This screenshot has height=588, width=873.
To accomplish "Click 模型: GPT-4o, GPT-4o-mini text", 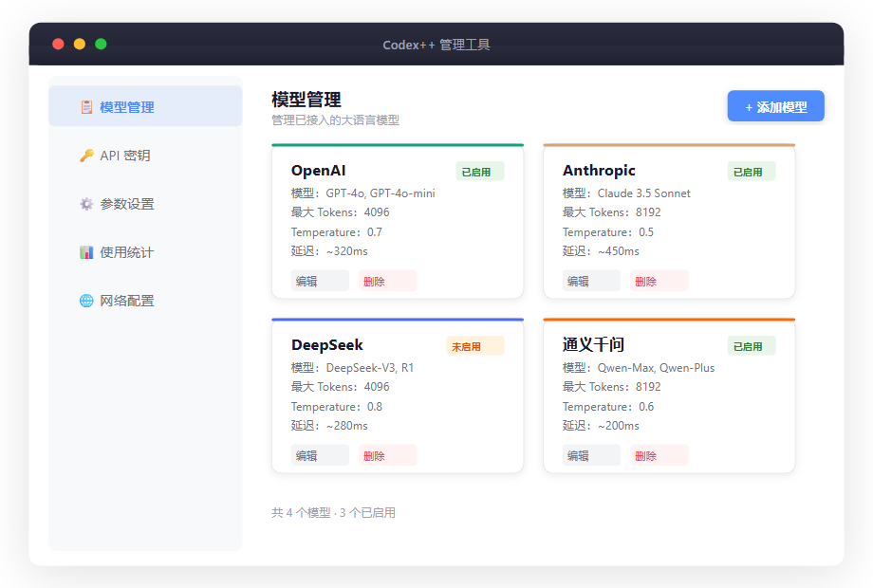I will click(x=363, y=193).
